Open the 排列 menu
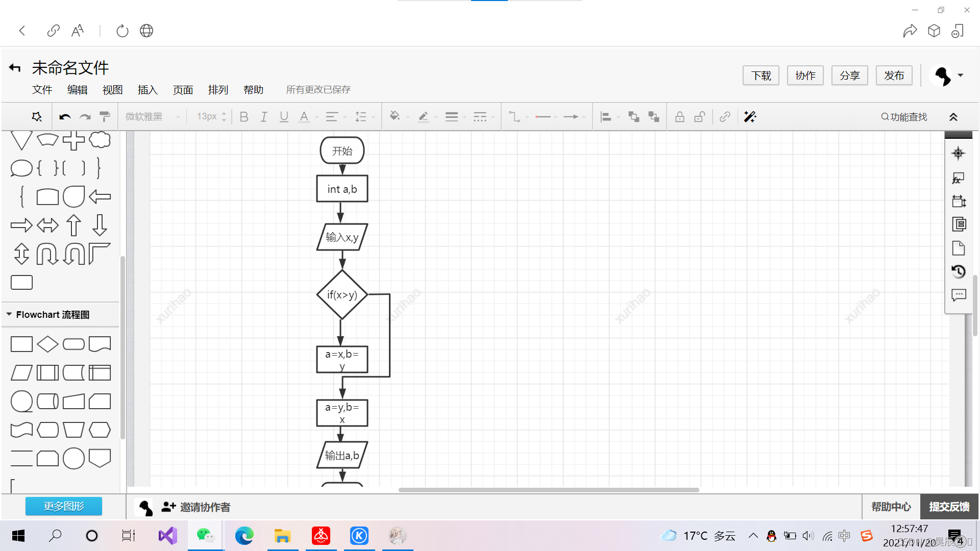The image size is (980, 551). (x=218, y=90)
